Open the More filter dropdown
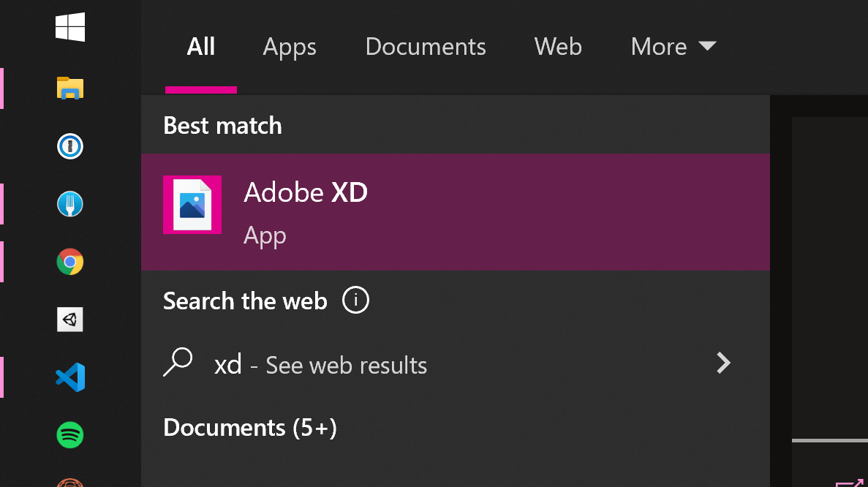 (673, 46)
